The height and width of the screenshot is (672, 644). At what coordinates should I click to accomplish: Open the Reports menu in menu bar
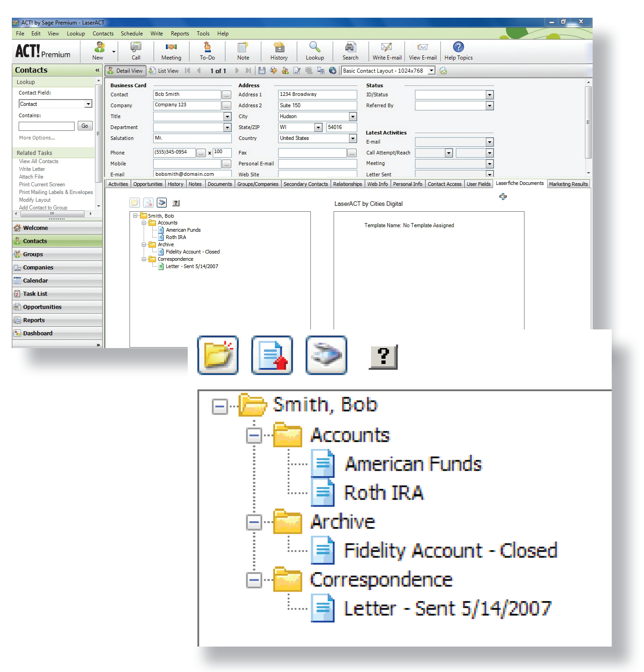[x=180, y=33]
